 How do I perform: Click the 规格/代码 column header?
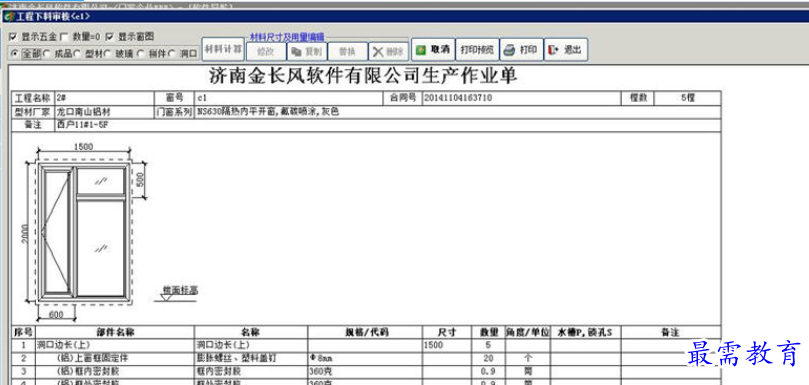click(366, 332)
